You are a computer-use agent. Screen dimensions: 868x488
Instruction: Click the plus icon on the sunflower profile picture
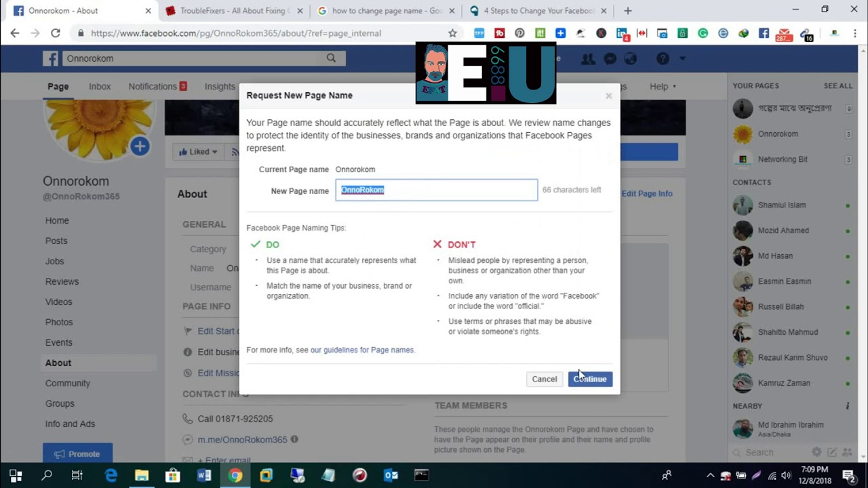[x=140, y=146]
